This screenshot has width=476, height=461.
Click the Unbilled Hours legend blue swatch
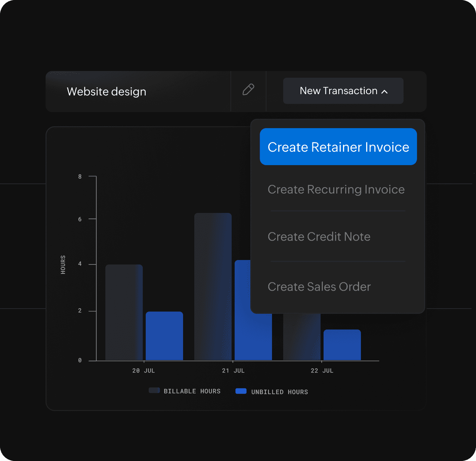click(x=241, y=391)
